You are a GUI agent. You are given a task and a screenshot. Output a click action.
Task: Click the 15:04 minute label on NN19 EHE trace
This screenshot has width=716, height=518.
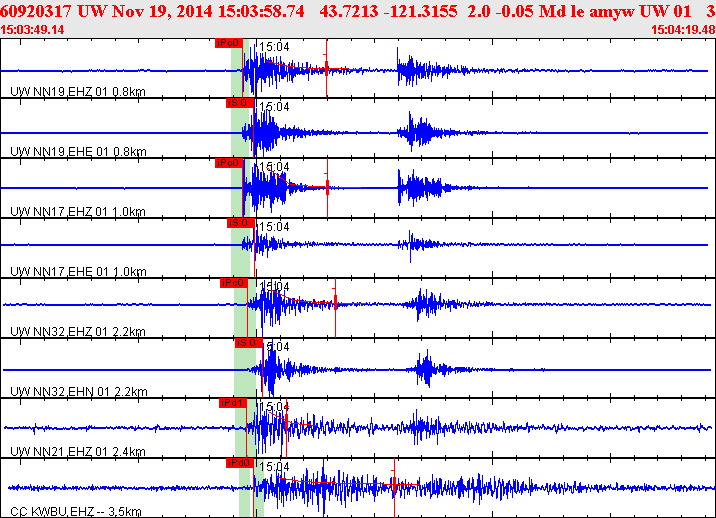point(274,107)
